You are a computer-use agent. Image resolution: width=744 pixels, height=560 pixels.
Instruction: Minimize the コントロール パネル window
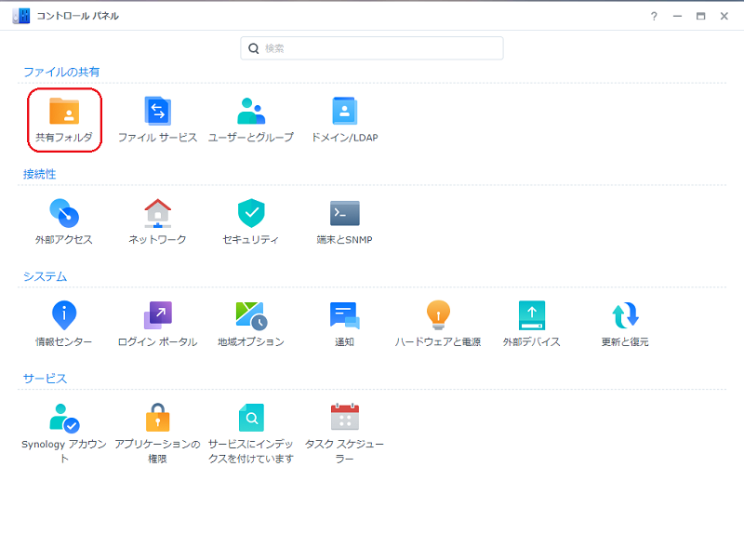(677, 16)
